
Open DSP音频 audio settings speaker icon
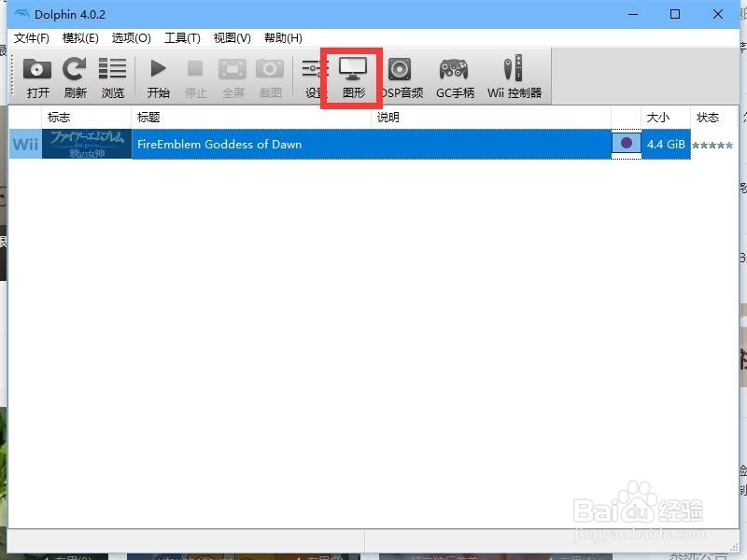coord(400,69)
